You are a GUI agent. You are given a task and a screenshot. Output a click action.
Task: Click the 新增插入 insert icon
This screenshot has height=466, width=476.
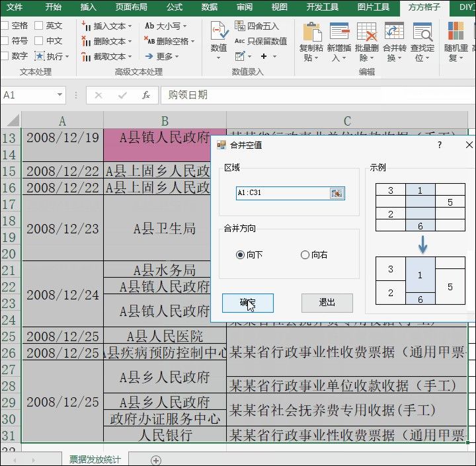[339, 32]
